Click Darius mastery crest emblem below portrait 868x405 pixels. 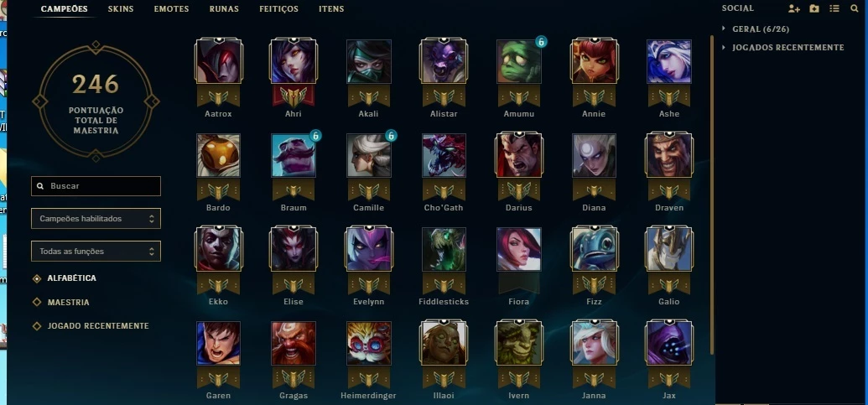(518, 190)
